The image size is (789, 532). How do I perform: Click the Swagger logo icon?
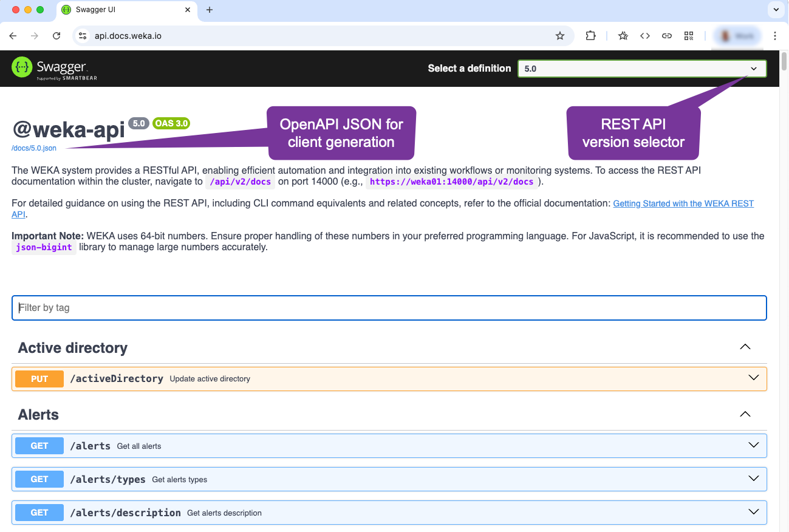tap(22, 68)
